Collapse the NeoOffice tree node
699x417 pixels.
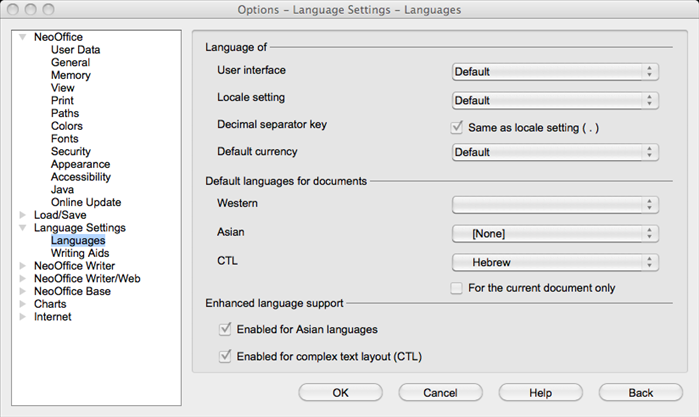[22, 37]
